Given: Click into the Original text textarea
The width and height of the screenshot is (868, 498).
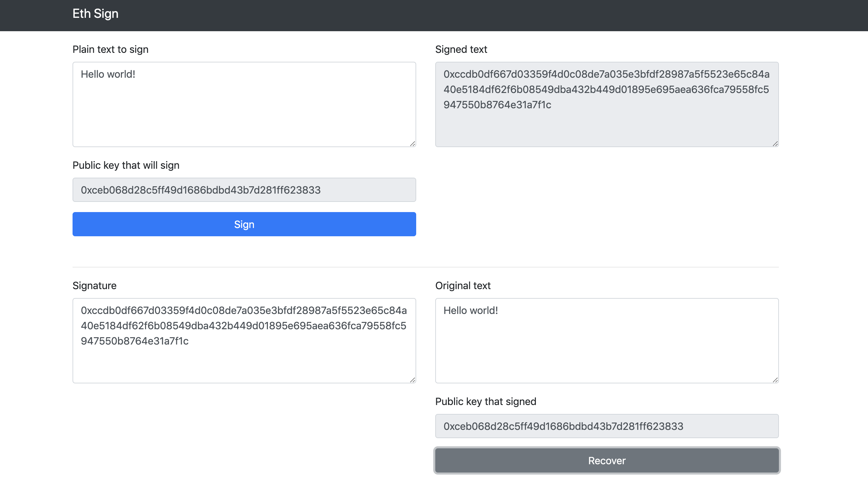Looking at the screenshot, I should [x=606, y=345].
